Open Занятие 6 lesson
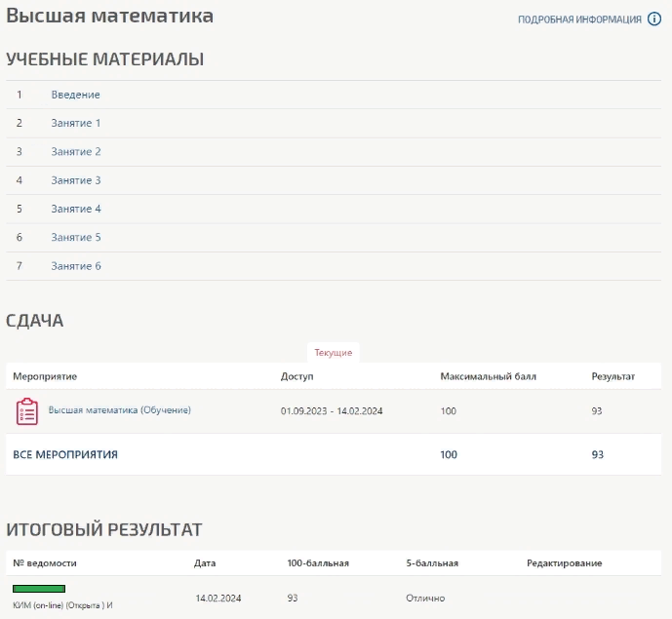Screen dimensions: 672x619 (76, 266)
